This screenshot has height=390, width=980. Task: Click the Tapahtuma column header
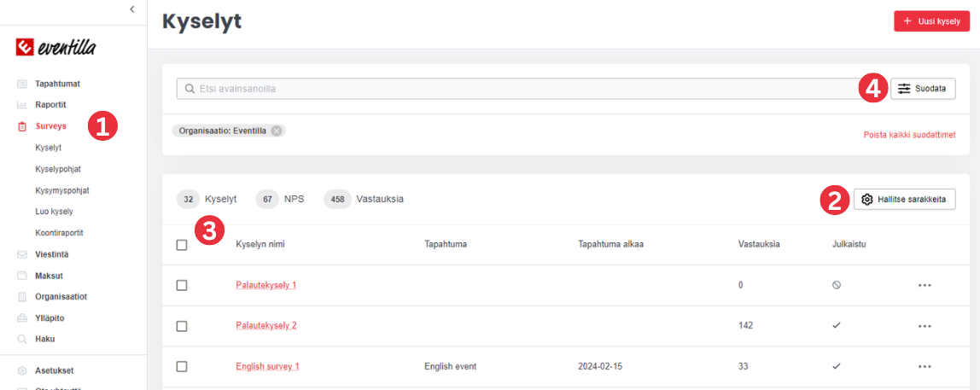[x=445, y=244]
